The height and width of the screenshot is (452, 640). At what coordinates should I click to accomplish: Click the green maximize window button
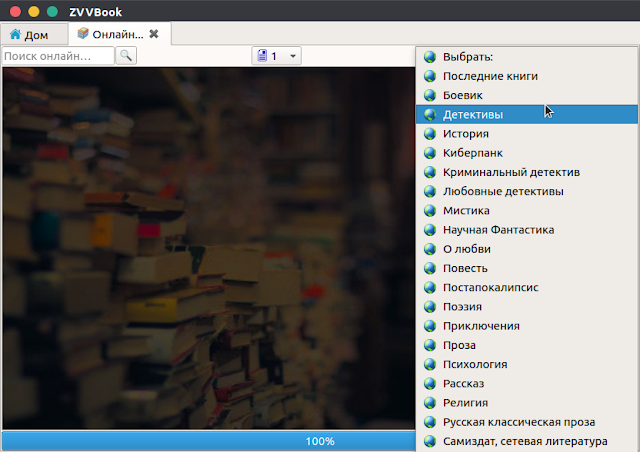tap(52, 11)
